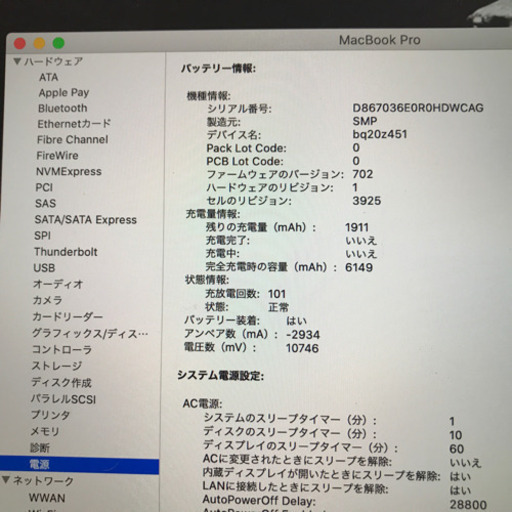This screenshot has width=512, height=512.
Task: Click disk sleep timer value 10
Action: (456, 435)
